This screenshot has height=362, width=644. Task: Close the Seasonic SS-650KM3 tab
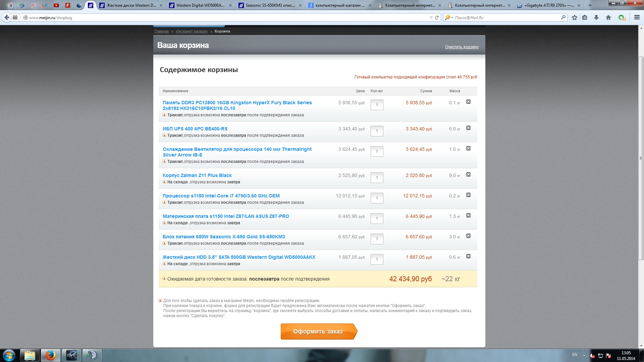coord(300,5)
